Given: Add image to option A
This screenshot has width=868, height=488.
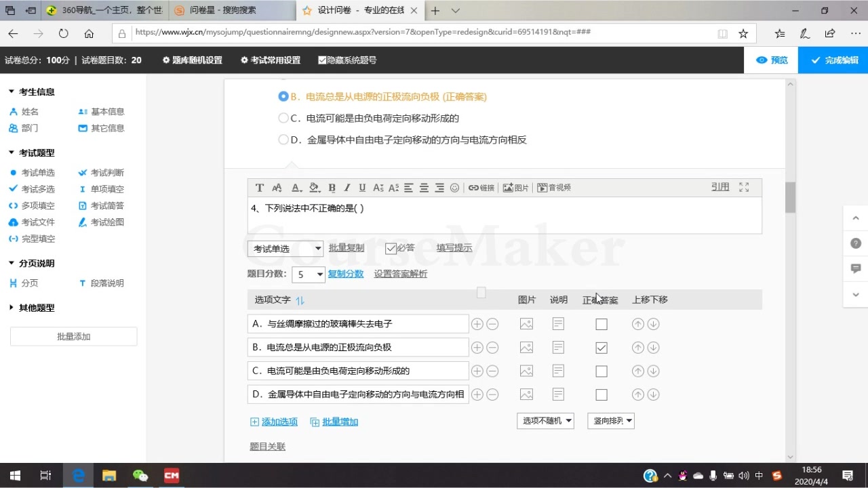Looking at the screenshot, I should (x=526, y=324).
